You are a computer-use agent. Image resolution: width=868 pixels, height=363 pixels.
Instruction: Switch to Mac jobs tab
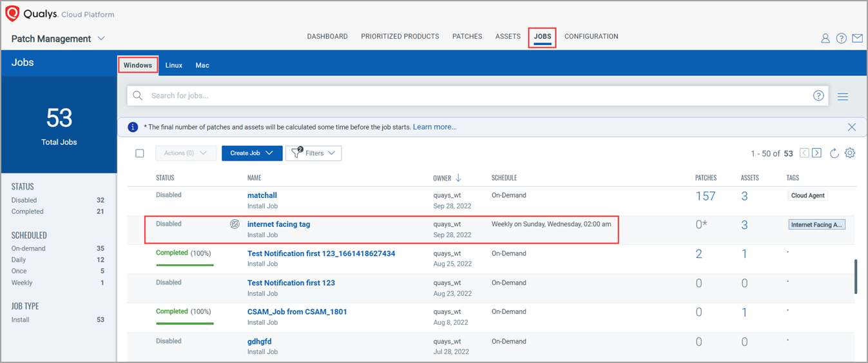[x=202, y=65]
